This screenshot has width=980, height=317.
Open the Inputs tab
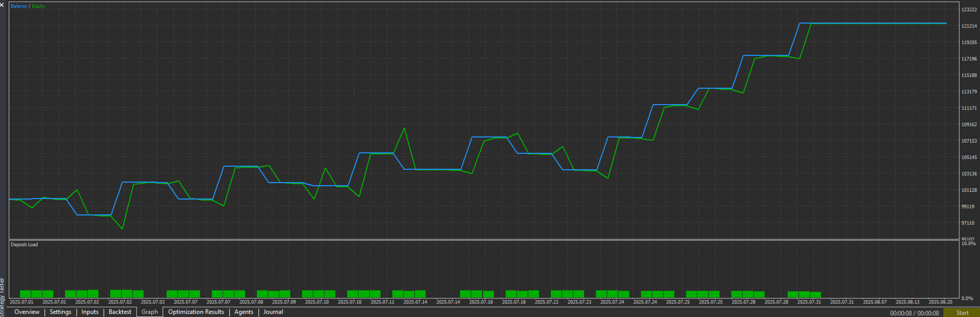click(90, 312)
